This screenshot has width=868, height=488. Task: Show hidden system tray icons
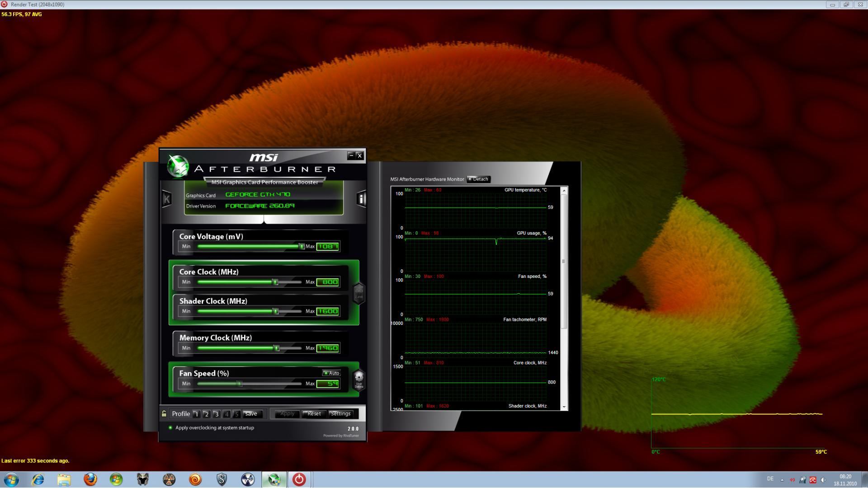point(782,480)
